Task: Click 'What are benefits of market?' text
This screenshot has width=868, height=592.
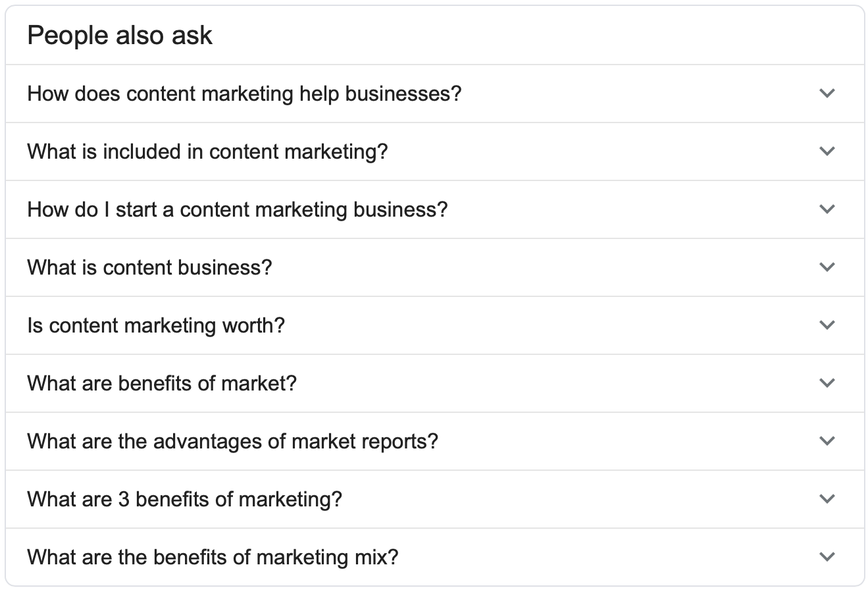Action: [x=162, y=383]
